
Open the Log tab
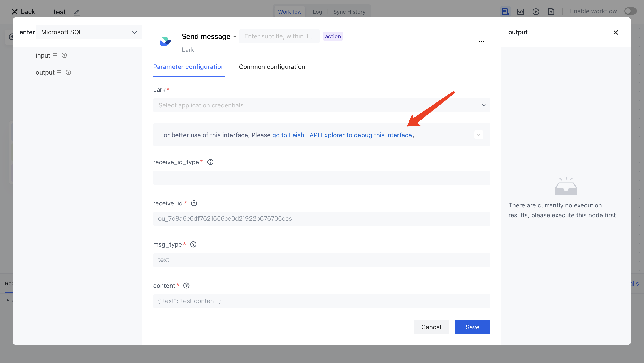[317, 12]
